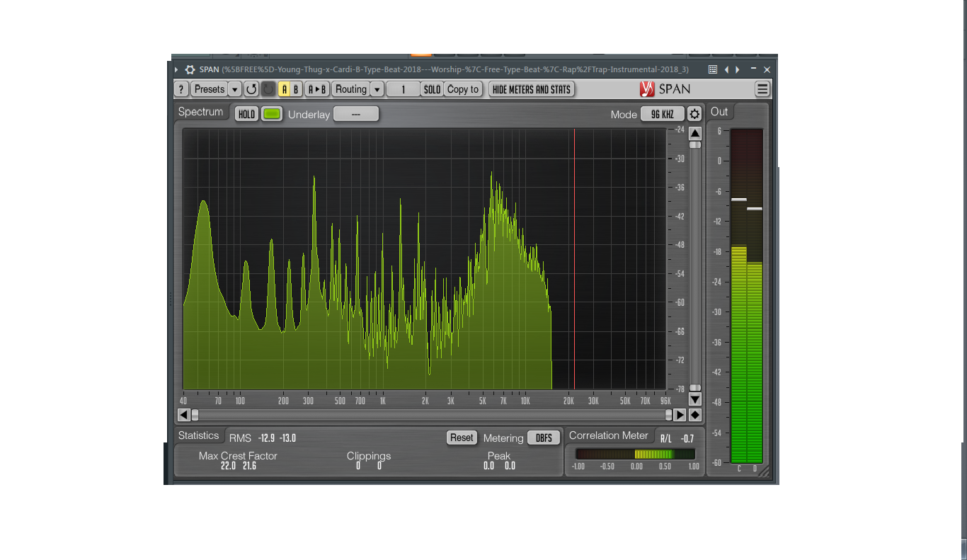Expand the Routing dropdown arrow
This screenshot has height=560, width=967.
click(377, 89)
